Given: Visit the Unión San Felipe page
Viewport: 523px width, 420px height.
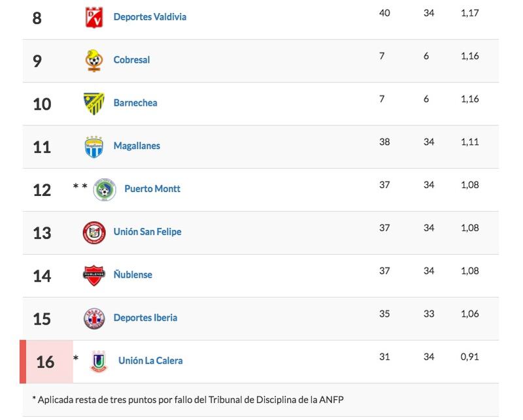Looking at the screenshot, I should pyautogui.click(x=148, y=232).
